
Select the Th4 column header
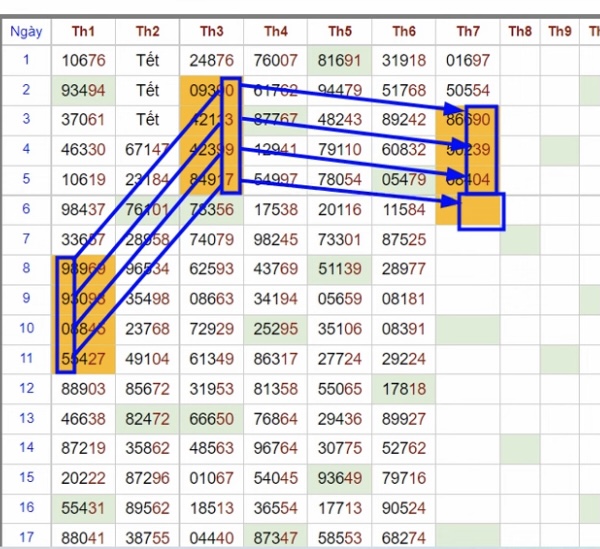(x=276, y=31)
